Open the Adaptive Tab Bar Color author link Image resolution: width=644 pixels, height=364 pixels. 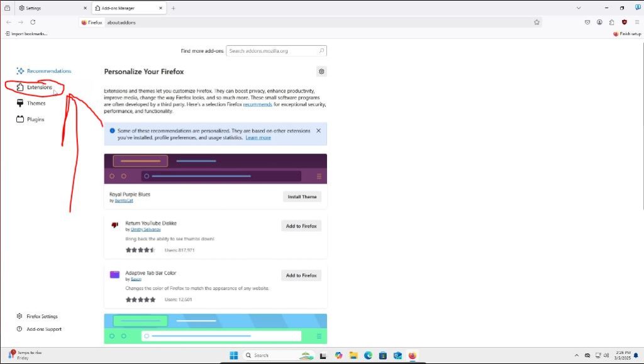[x=136, y=279]
